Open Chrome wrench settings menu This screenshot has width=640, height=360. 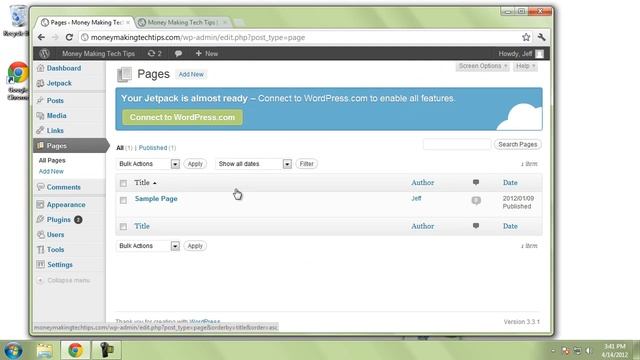pyautogui.click(x=542, y=37)
